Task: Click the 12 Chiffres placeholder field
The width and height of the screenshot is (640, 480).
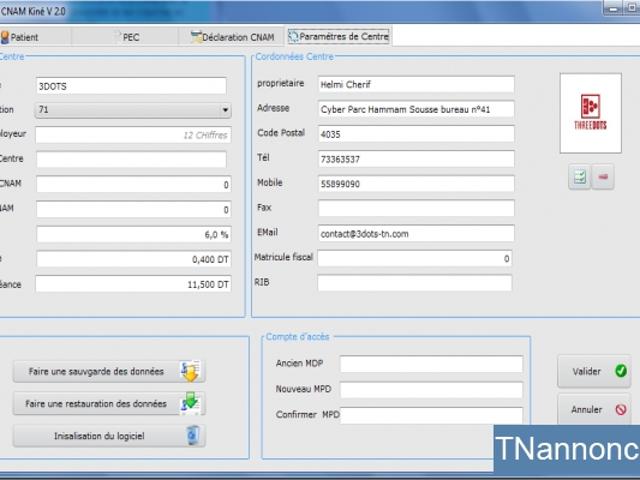Action: pyautogui.click(x=133, y=135)
